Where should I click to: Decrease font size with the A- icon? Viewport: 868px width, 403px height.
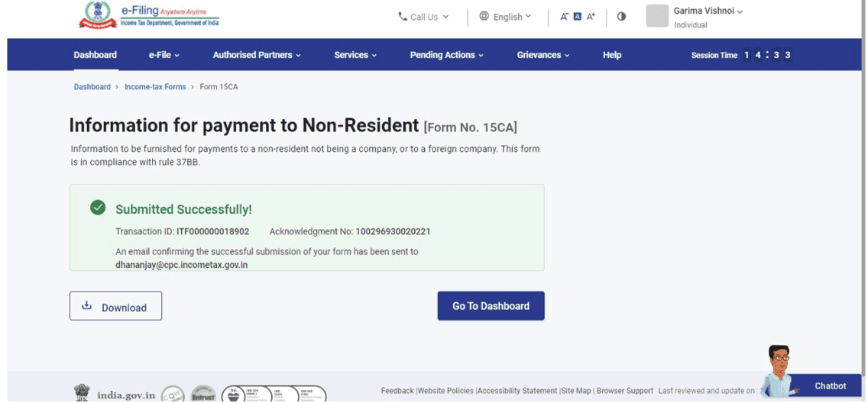click(x=564, y=17)
